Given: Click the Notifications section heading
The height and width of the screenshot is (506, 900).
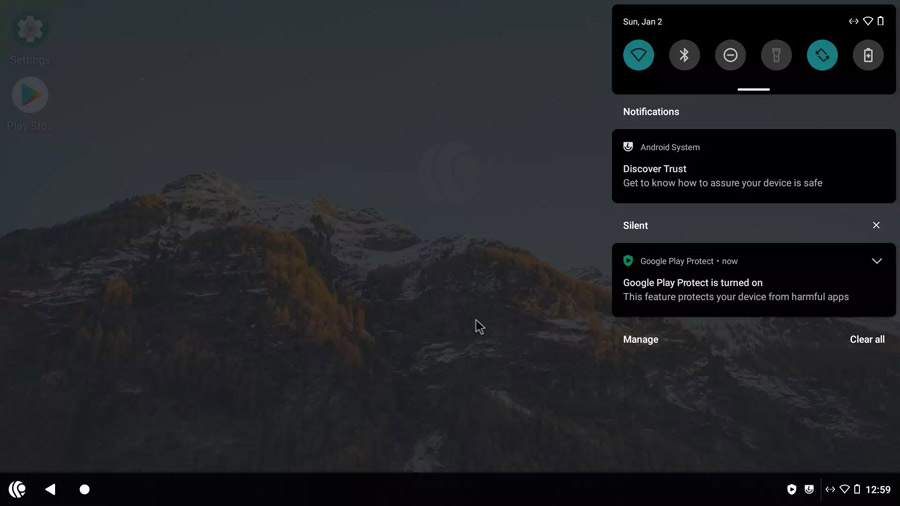Looking at the screenshot, I should click(651, 112).
